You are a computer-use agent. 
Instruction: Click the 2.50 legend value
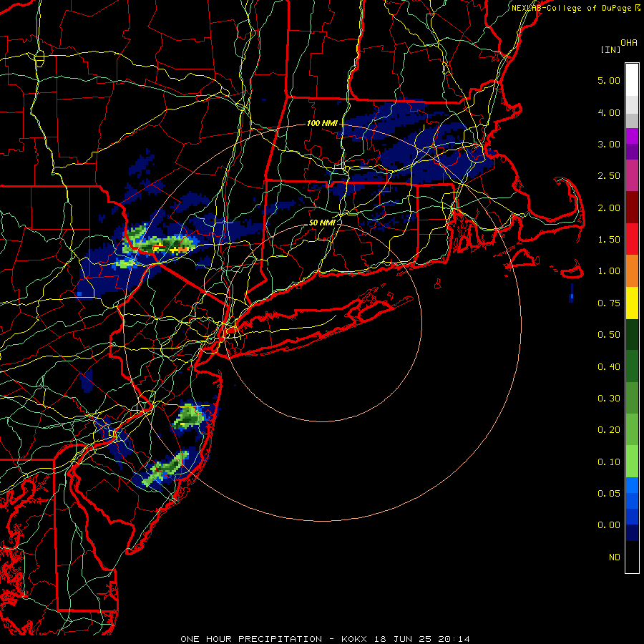click(x=609, y=176)
